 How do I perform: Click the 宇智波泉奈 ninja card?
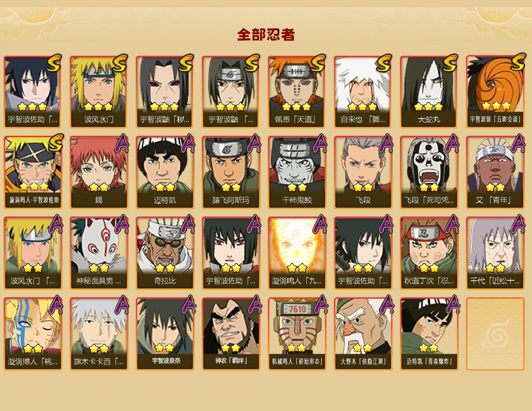(165, 334)
